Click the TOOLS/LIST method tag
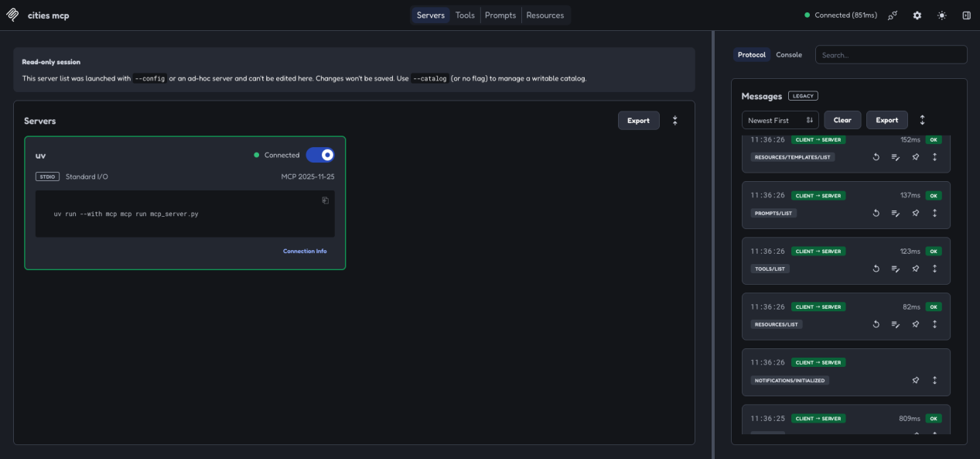The image size is (980, 459). pos(770,269)
